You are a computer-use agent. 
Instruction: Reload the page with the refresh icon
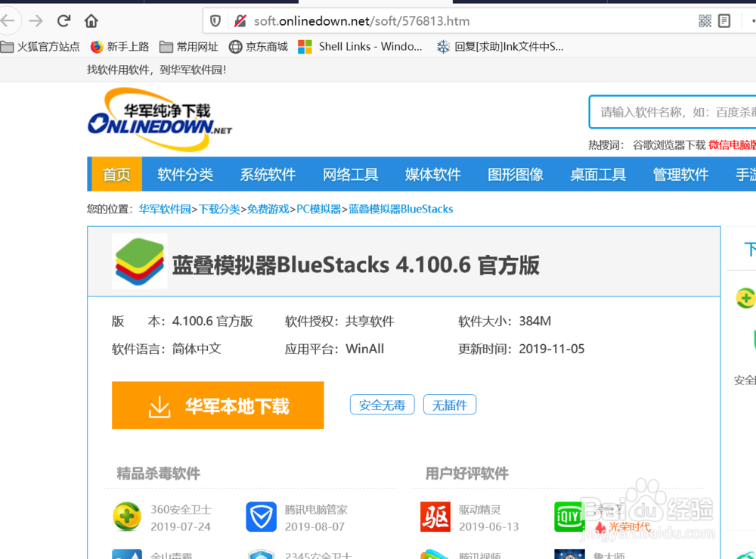click(x=64, y=20)
